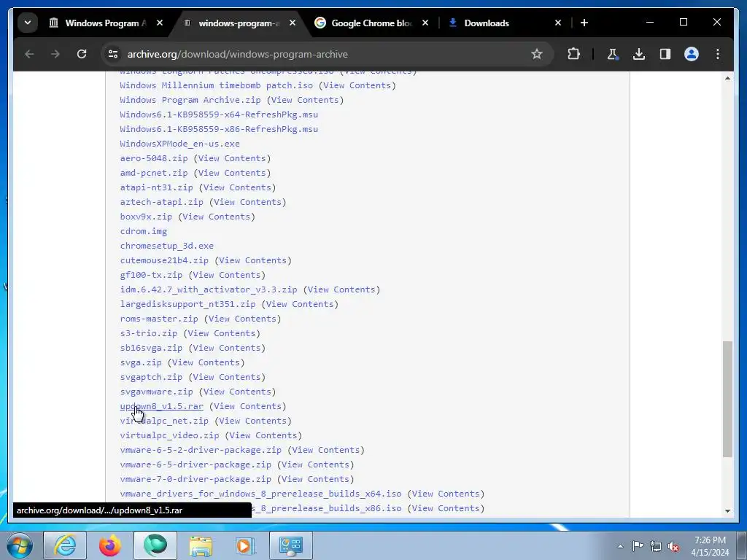Open the Extensions puzzle icon
The height and width of the screenshot is (560, 747).
(x=573, y=54)
